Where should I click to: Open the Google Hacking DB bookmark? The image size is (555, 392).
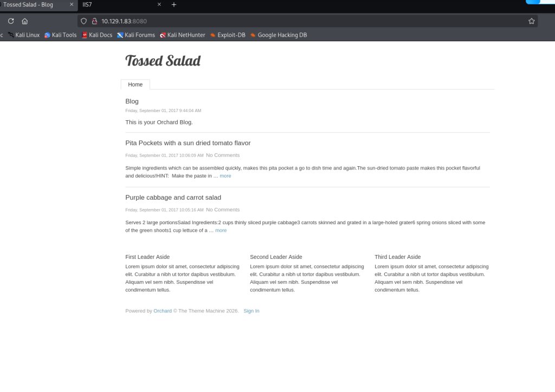click(279, 35)
